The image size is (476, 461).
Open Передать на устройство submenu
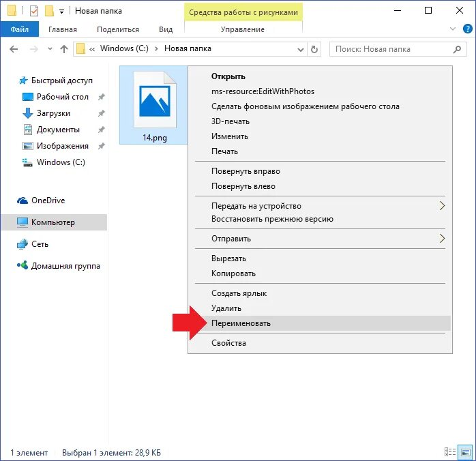(x=319, y=206)
